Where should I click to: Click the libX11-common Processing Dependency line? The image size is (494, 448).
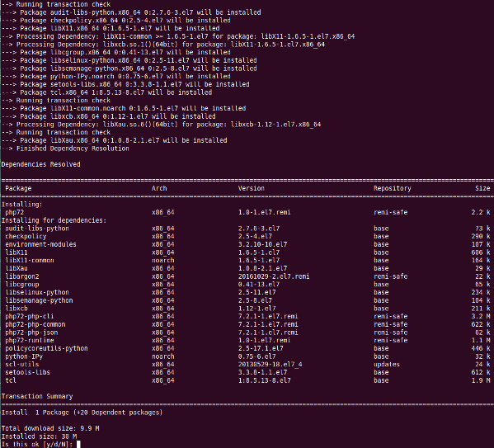pos(178,36)
